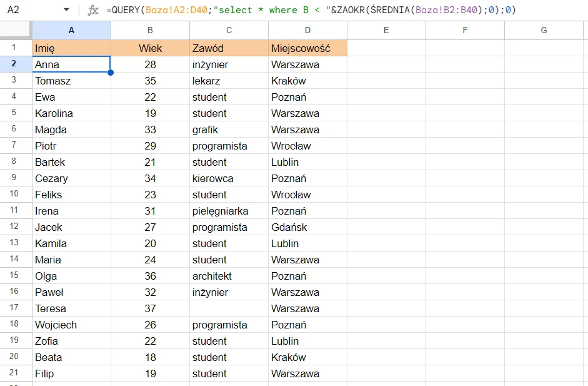The image size is (588, 386).
Task: Select the cell containing 'Tomasz'
Action: point(71,81)
